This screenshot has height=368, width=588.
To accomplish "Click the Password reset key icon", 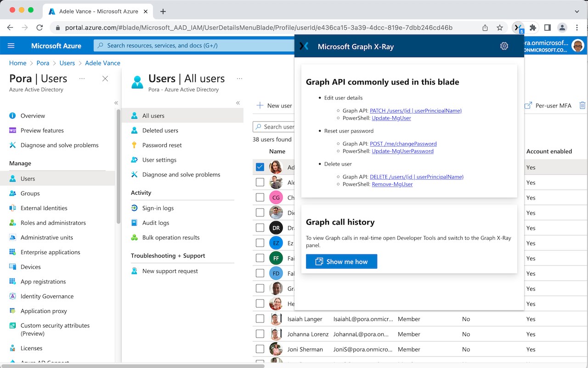I will pos(134,145).
